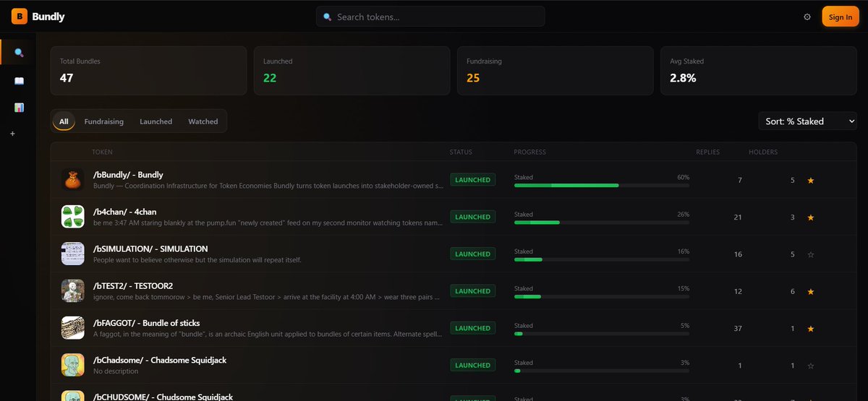Toggle the star for /bFAGGOT/ row

pyautogui.click(x=810, y=328)
